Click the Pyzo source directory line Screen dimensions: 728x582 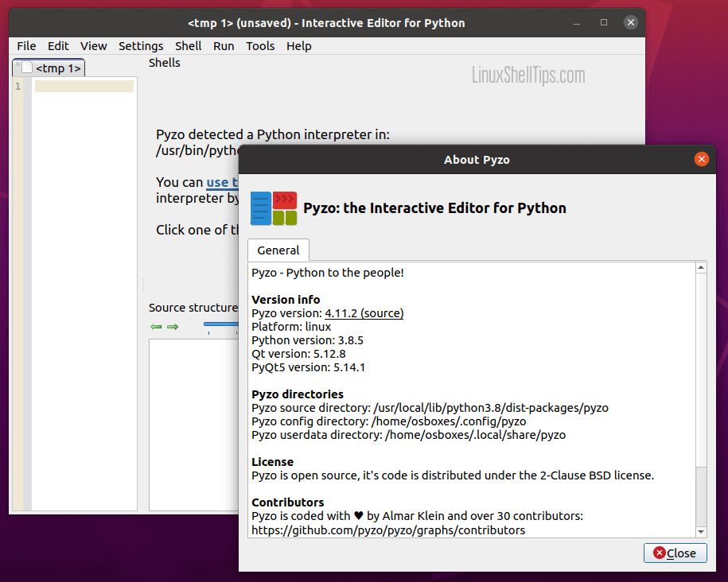pos(430,408)
